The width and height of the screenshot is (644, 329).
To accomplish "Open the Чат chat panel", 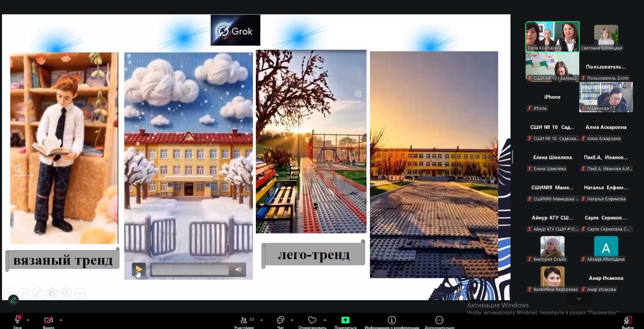I will click(280, 320).
